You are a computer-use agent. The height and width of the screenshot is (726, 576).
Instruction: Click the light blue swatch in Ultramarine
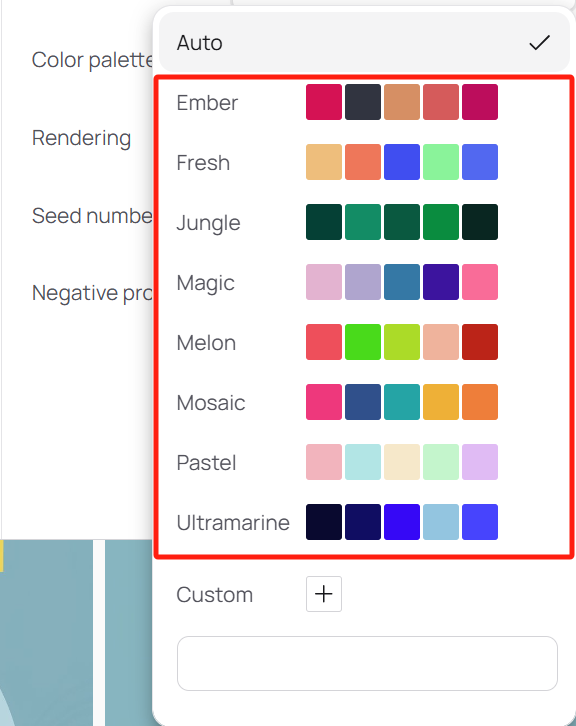441,522
